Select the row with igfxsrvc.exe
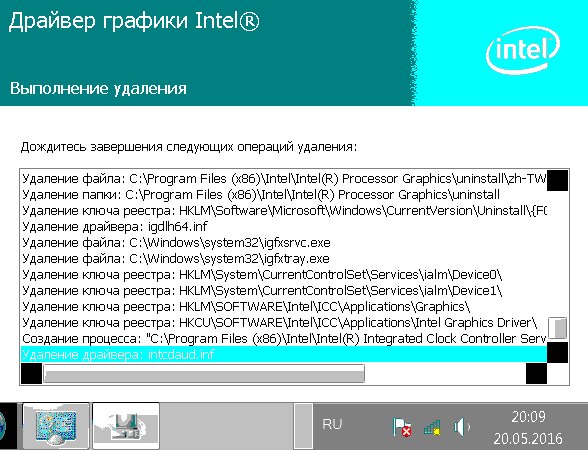Image resolution: width=588 pixels, height=450 pixels. (284, 243)
